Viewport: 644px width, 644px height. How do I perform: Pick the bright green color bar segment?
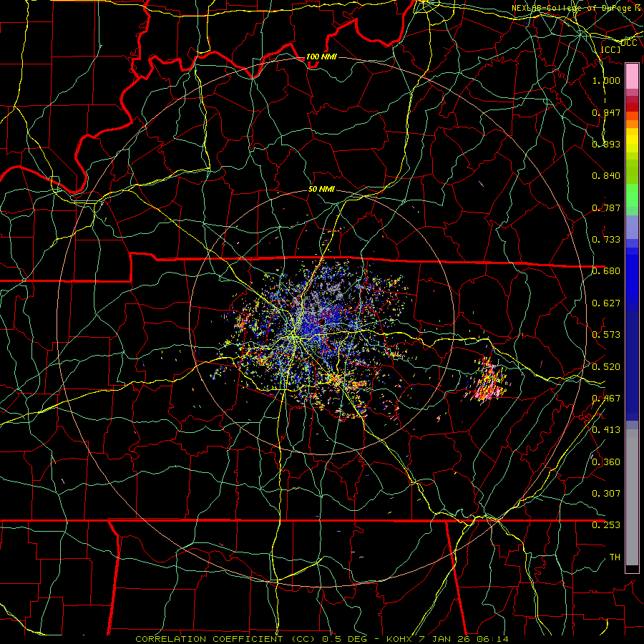(x=632, y=195)
